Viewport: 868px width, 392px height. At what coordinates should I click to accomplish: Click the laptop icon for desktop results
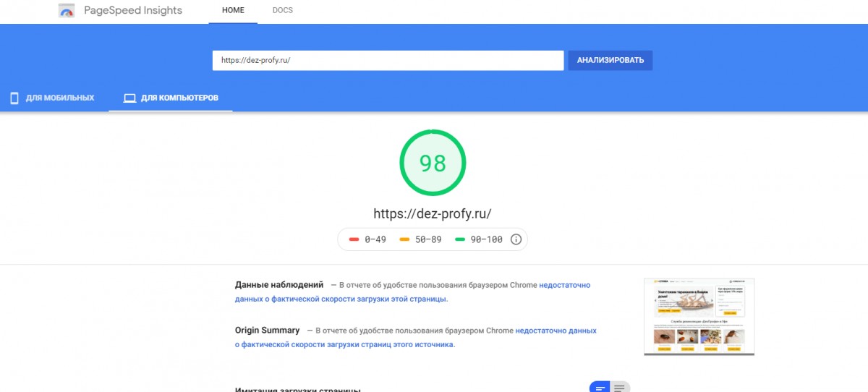tap(130, 98)
